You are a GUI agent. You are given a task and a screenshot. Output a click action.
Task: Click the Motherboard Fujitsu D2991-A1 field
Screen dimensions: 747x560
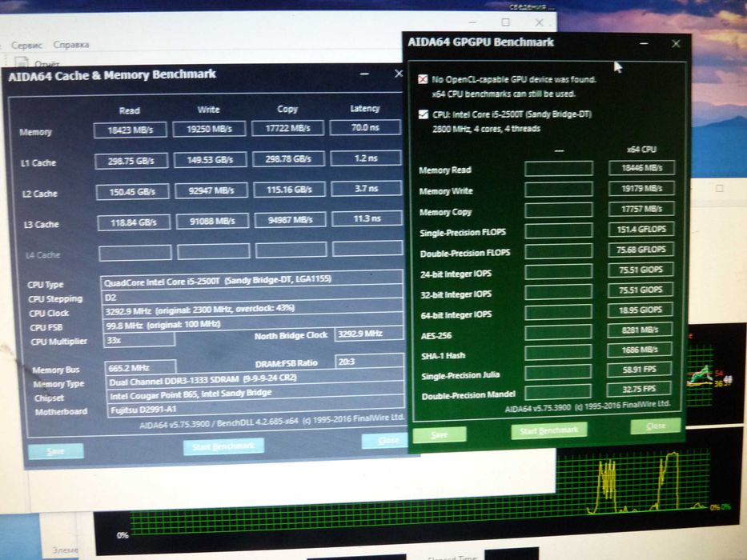tap(257, 409)
